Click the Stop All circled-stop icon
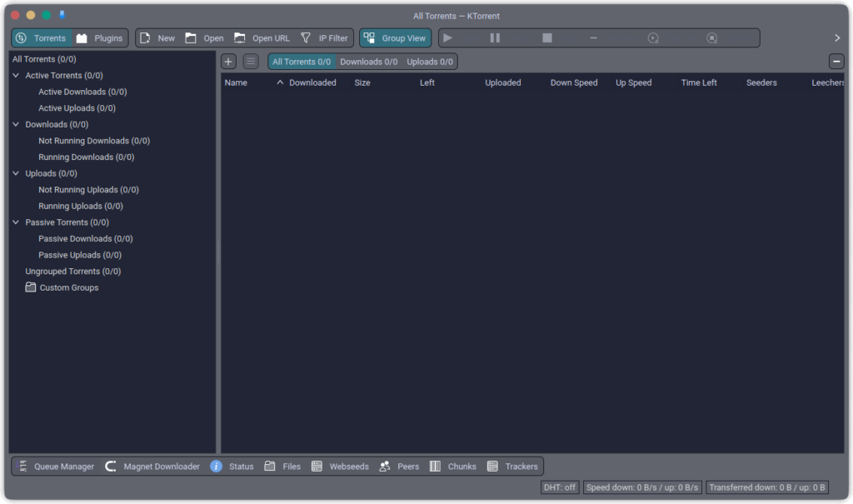The height and width of the screenshot is (504, 853). pos(711,38)
